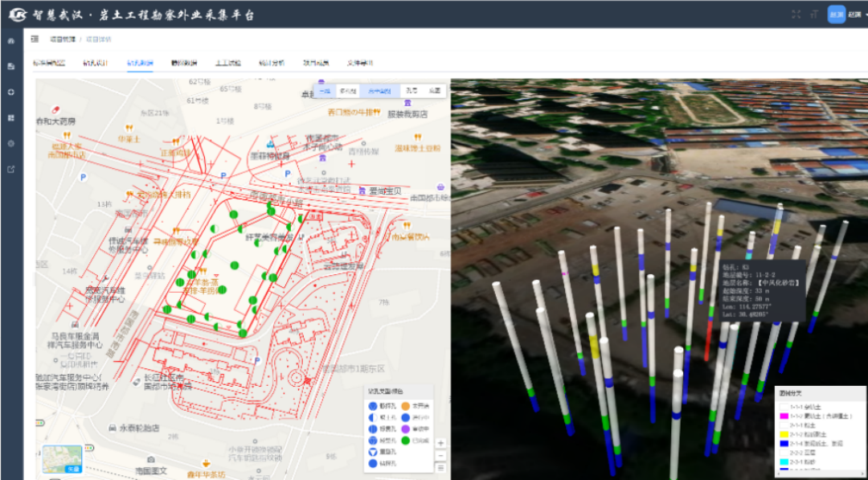Zoom out the map with minus button
The width and height of the screenshot is (868, 480).
440,456
